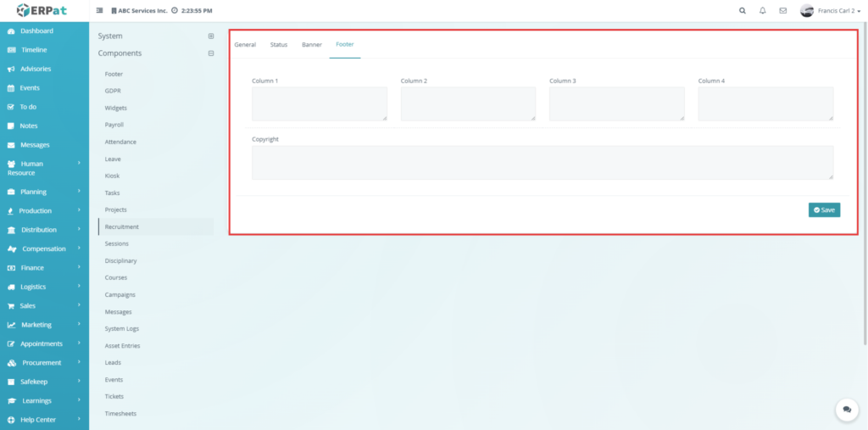This screenshot has height=430, width=868.
Task: Open the top bar mail envelope icon
Action: click(x=782, y=10)
